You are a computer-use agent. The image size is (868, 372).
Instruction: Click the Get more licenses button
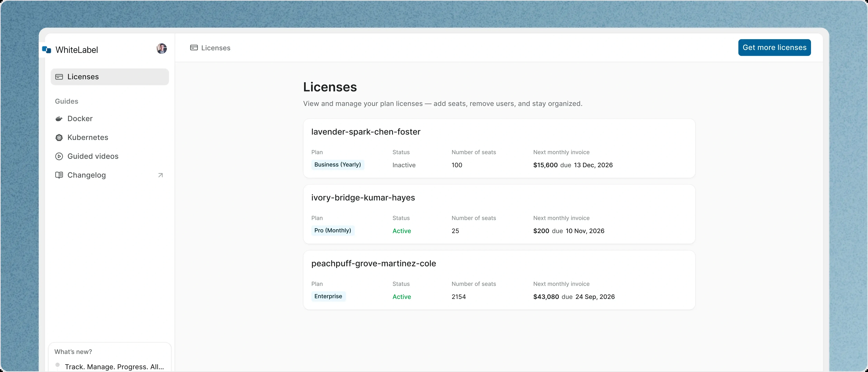click(774, 48)
